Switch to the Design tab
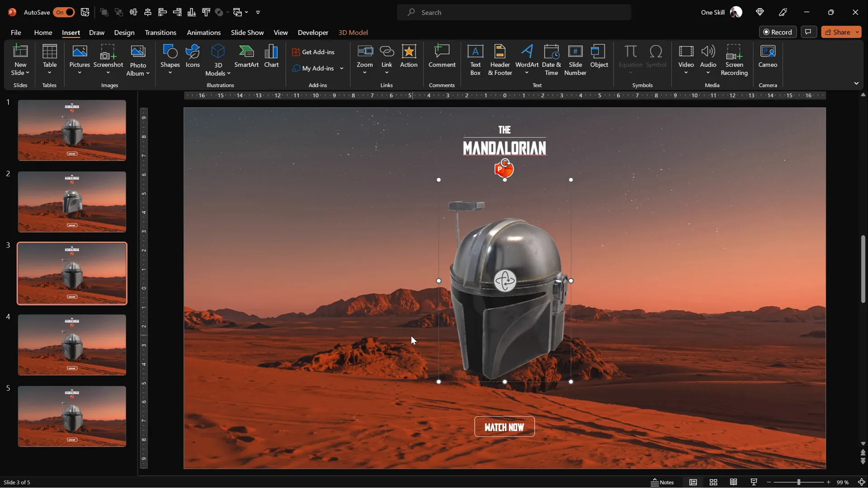This screenshot has height=488, width=868. click(x=124, y=33)
